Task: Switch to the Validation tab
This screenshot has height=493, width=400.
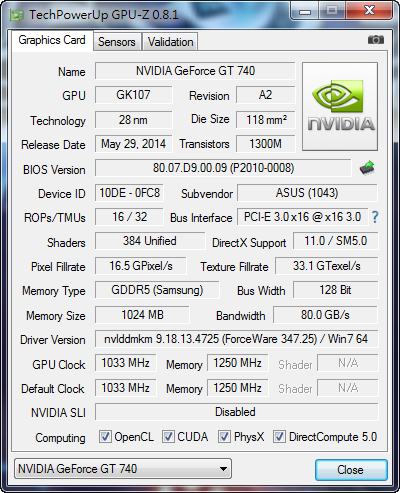Action: 170,42
